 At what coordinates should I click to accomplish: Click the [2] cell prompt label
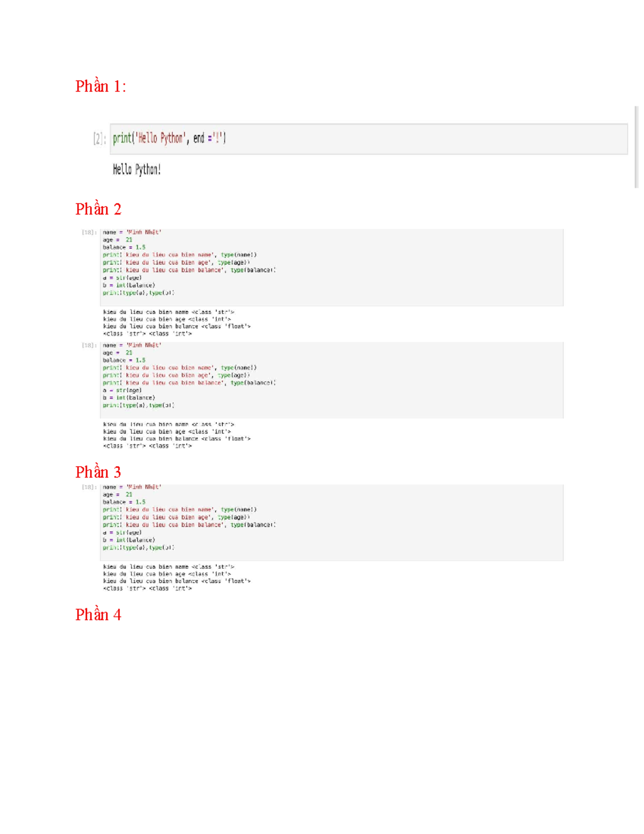99,139
